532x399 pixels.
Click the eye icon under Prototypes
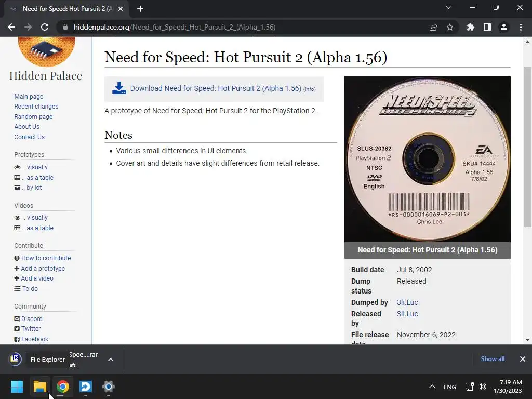(x=17, y=167)
